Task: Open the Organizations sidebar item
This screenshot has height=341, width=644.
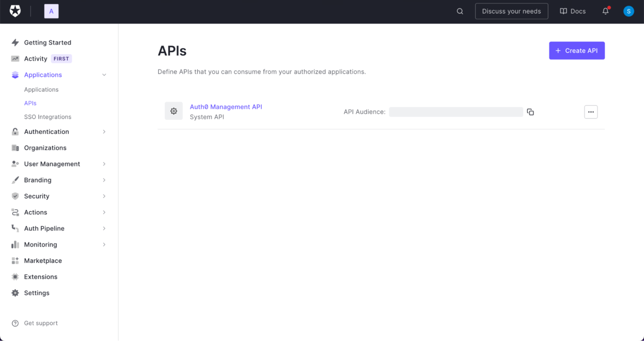Action: point(46,148)
